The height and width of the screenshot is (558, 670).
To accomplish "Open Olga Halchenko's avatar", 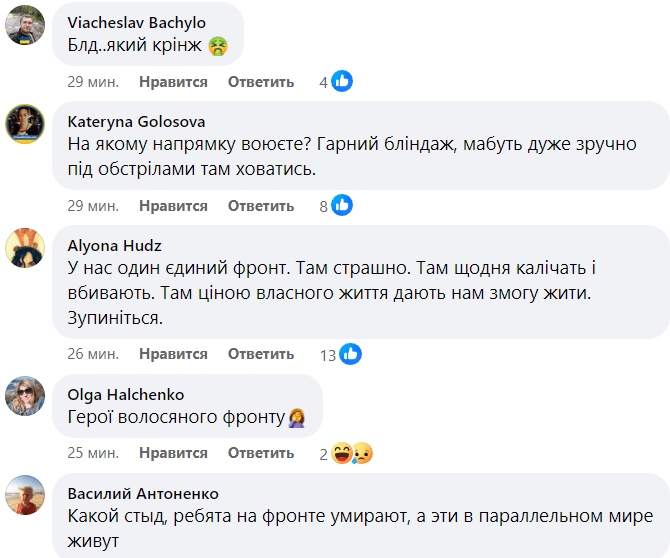I will (x=24, y=396).
